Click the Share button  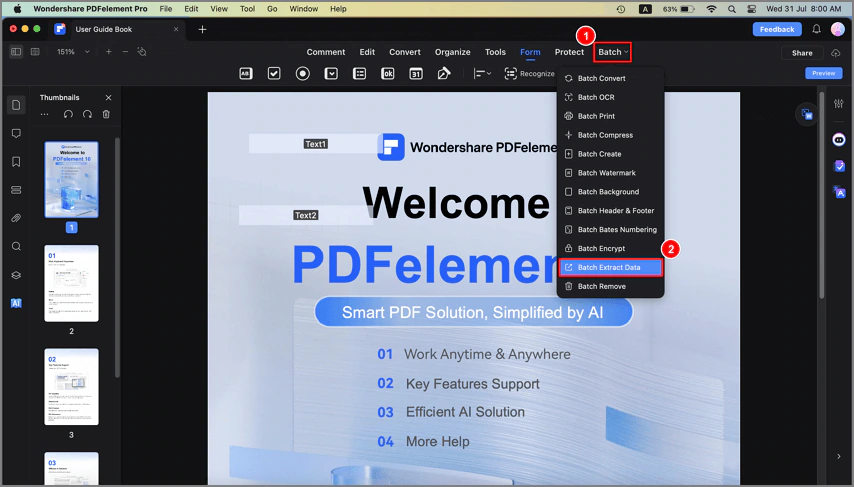click(802, 53)
